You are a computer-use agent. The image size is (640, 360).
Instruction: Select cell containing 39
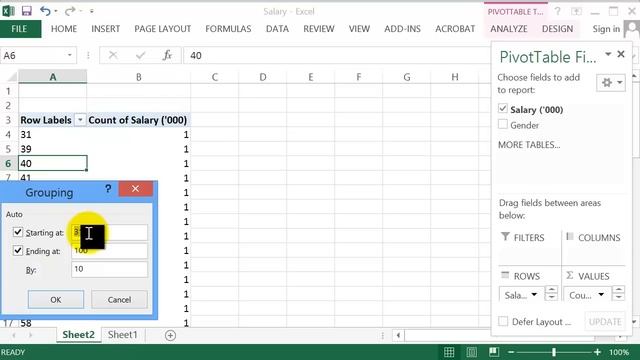53,149
